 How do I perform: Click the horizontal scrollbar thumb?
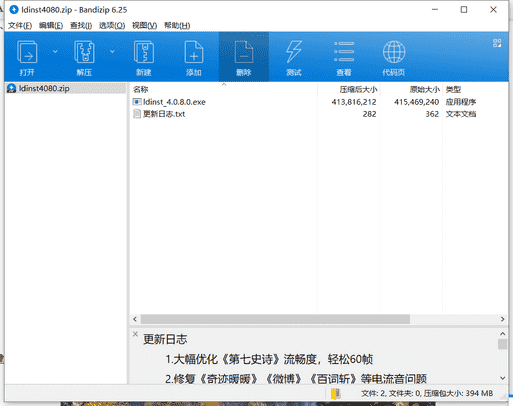275,319
